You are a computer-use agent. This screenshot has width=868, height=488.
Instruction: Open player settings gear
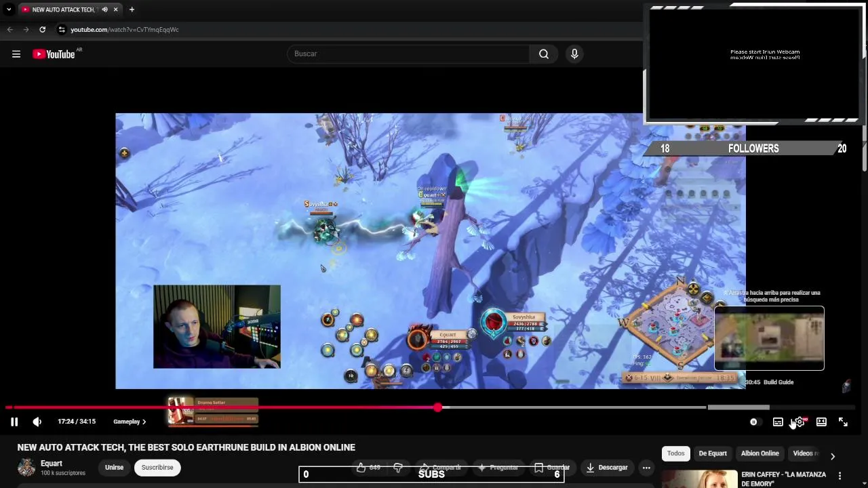[800, 422]
